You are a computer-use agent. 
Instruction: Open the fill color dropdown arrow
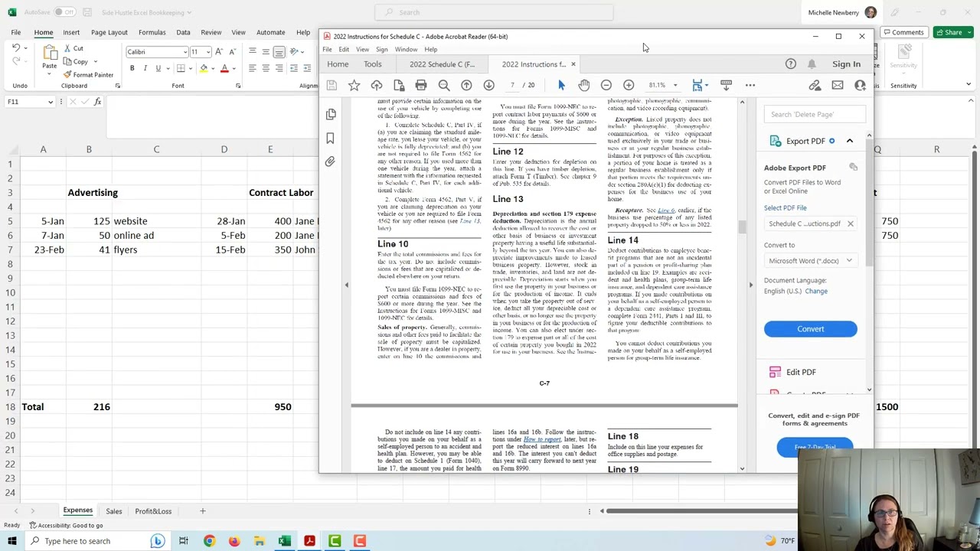pyautogui.click(x=213, y=68)
